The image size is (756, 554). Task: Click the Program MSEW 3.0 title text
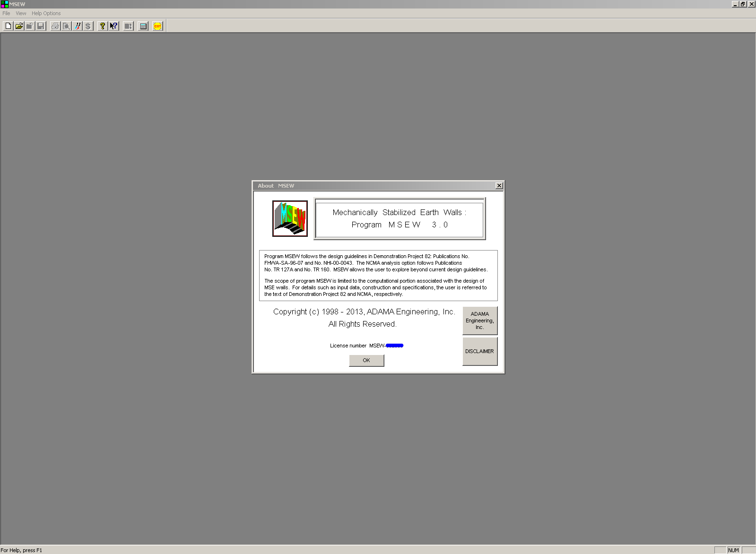click(400, 225)
